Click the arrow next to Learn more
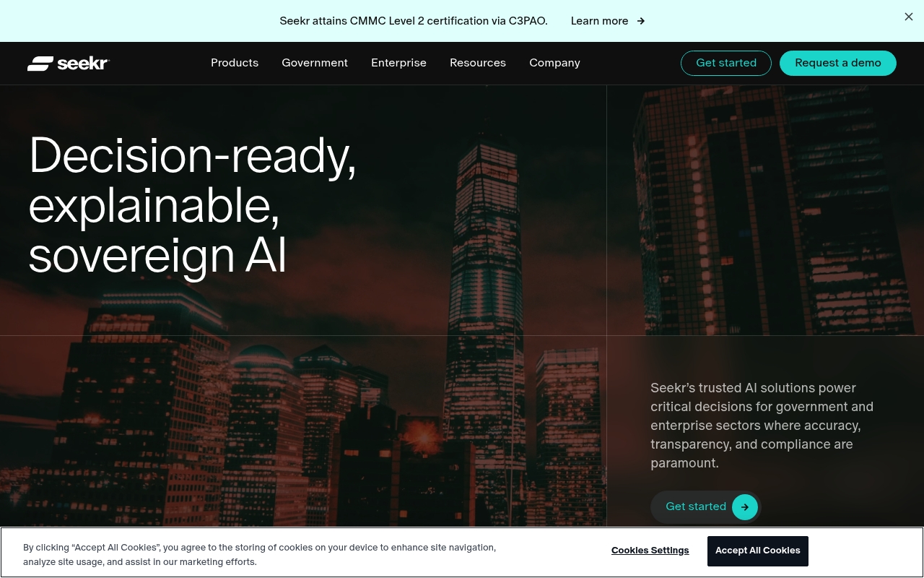 pos(640,21)
